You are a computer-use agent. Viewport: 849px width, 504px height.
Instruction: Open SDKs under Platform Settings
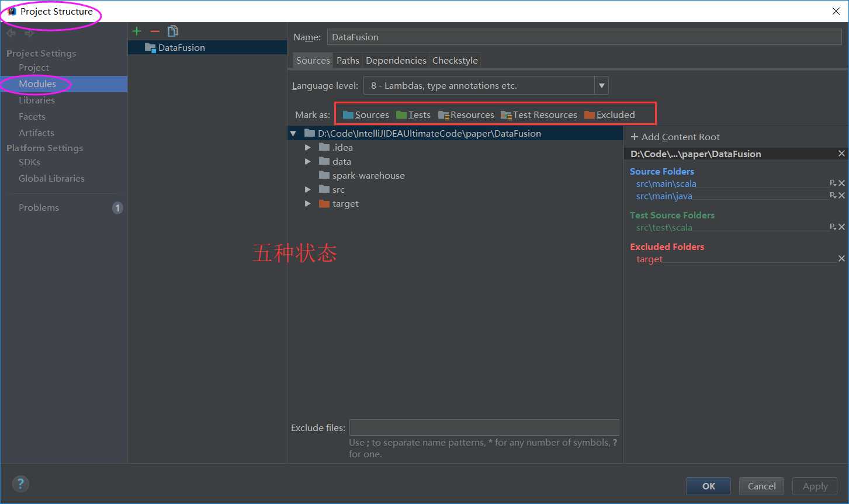coord(29,162)
